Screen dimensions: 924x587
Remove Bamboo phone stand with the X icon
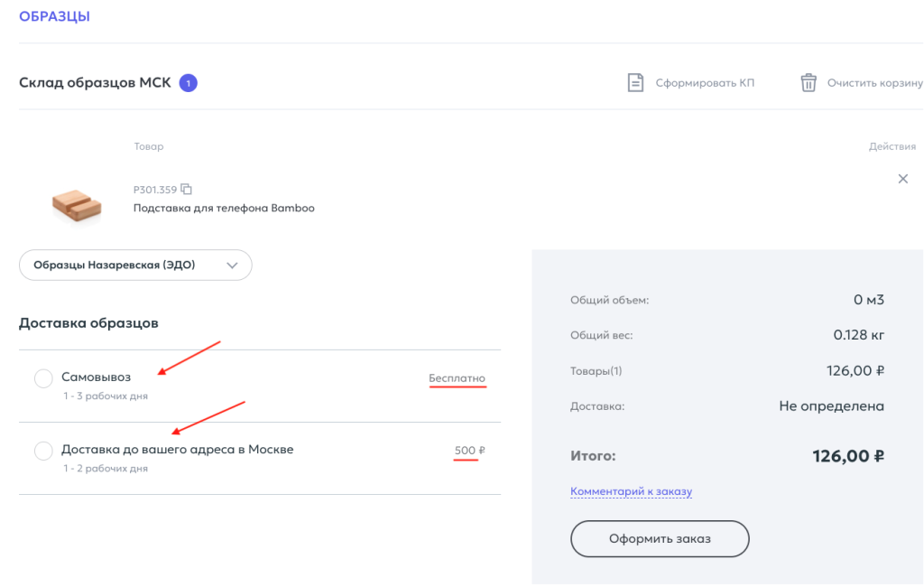click(903, 179)
